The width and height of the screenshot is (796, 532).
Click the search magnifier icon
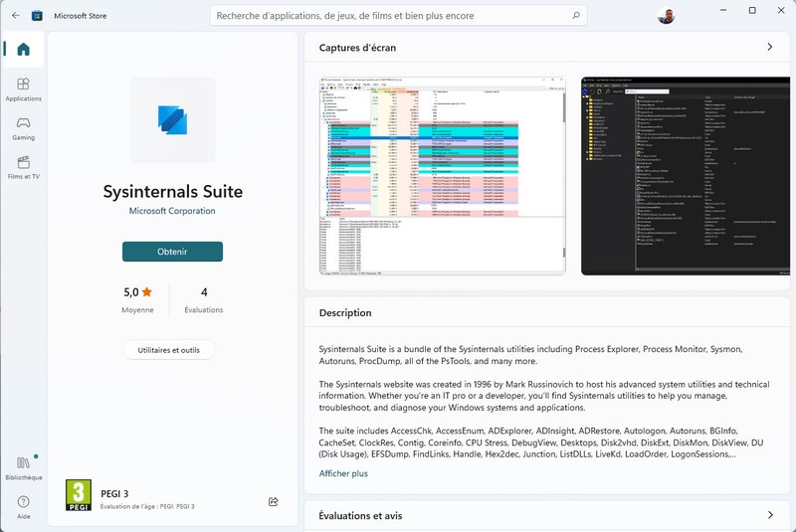(576, 16)
